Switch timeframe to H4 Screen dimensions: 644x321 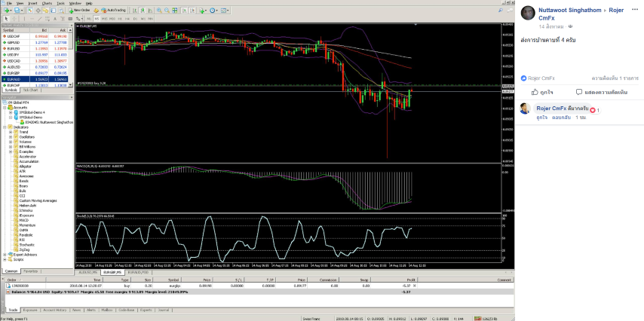pyautogui.click(x=127, y=19)
